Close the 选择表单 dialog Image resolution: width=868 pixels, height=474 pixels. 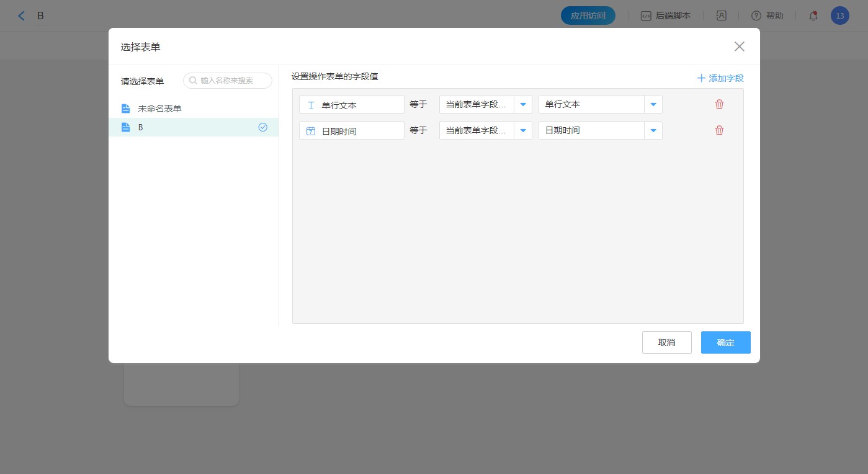739,47
